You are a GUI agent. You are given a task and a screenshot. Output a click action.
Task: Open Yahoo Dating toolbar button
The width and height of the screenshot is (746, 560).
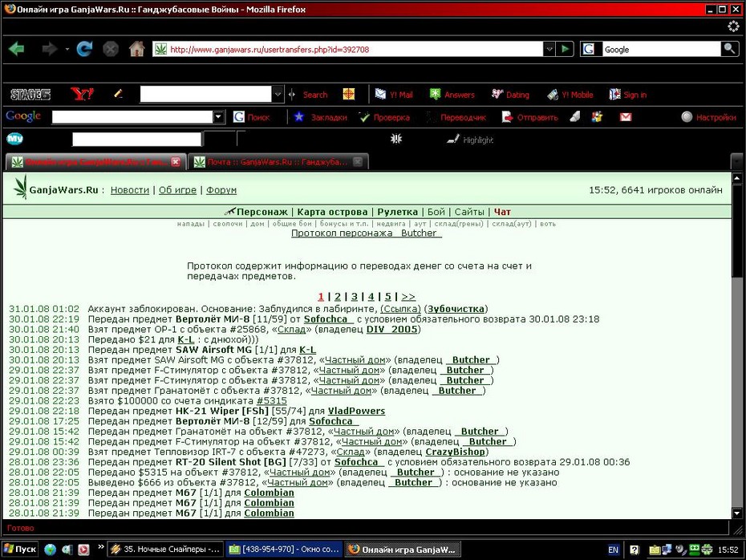point(510,94)
